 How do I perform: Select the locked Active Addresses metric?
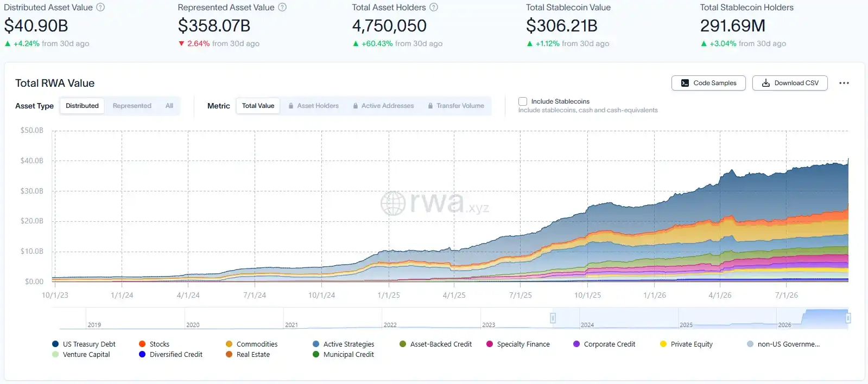point(383,106)
